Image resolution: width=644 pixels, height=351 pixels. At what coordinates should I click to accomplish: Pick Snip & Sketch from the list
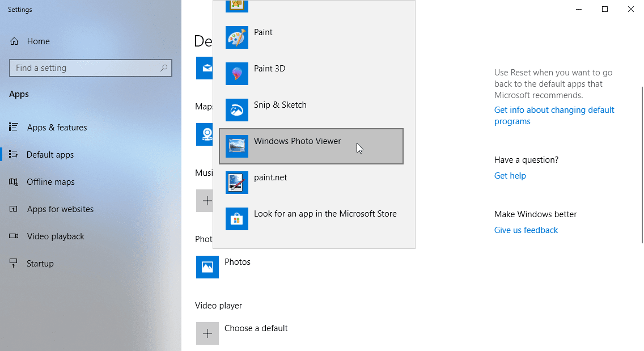[x=311, y=110]
